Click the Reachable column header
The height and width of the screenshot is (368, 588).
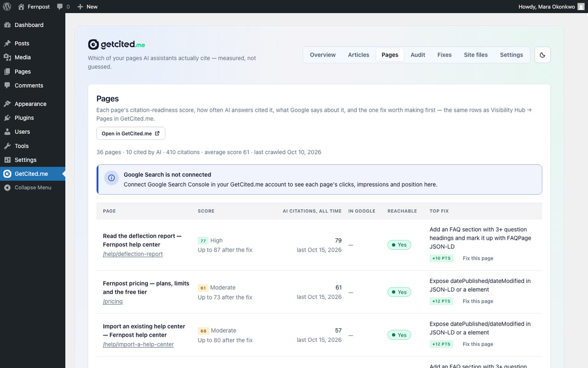(x=402, y=211)
